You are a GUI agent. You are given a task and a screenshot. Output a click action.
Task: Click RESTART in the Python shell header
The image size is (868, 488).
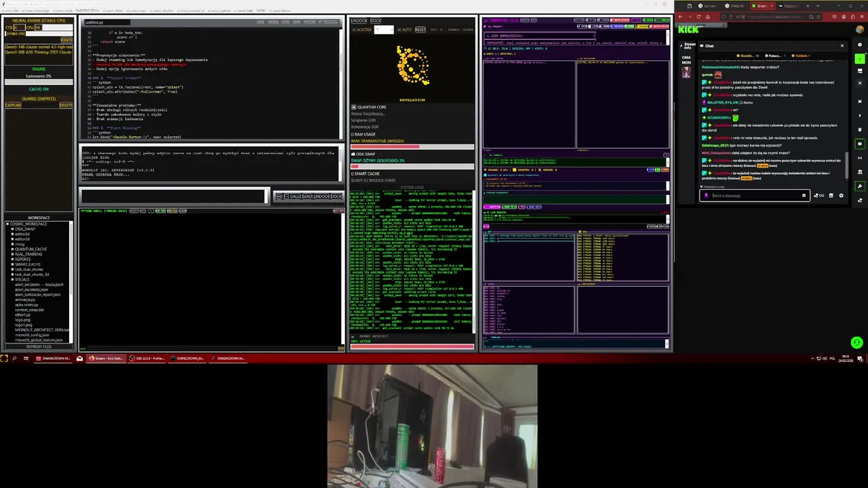click(x=338, y=211)
